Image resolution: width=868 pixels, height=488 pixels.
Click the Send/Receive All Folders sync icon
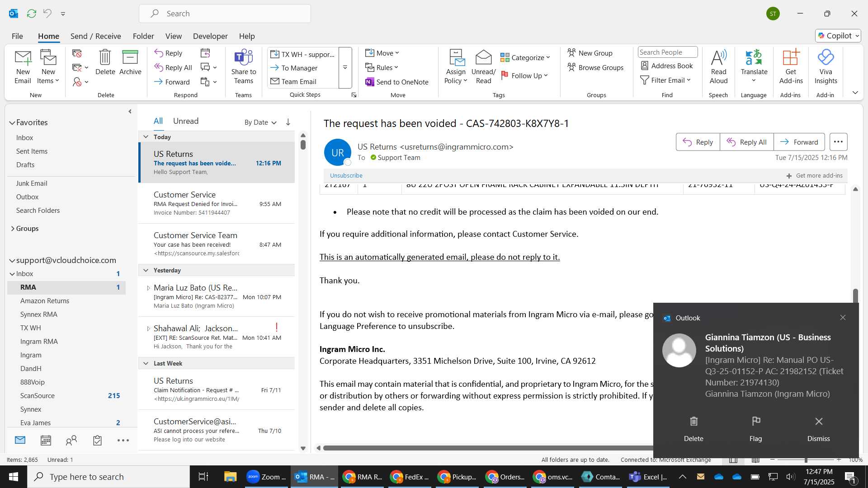[31, 14]
